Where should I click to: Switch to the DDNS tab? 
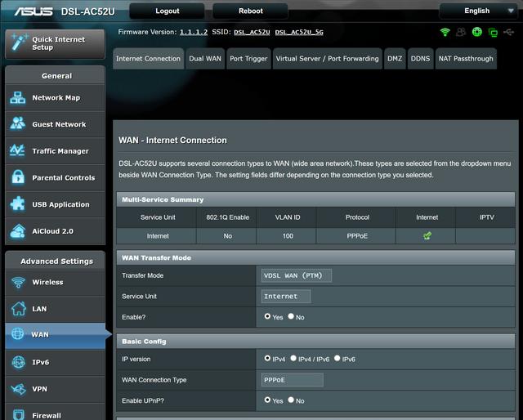point(420,59)
